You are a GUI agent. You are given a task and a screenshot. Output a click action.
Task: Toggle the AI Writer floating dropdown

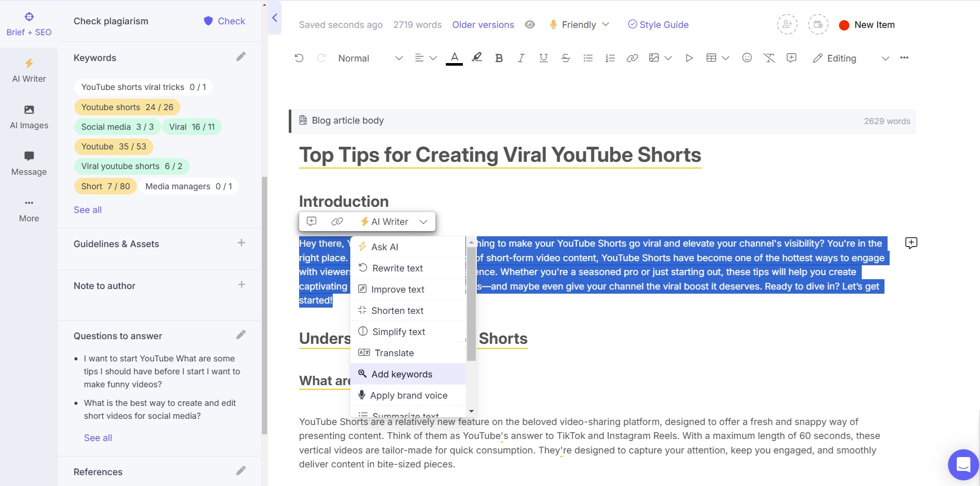(394, 222)
